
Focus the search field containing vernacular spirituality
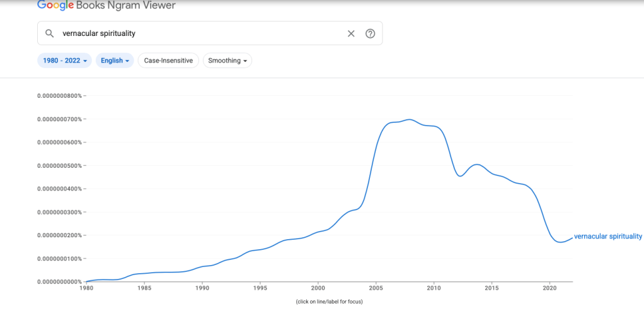click(x=202, y=33)
